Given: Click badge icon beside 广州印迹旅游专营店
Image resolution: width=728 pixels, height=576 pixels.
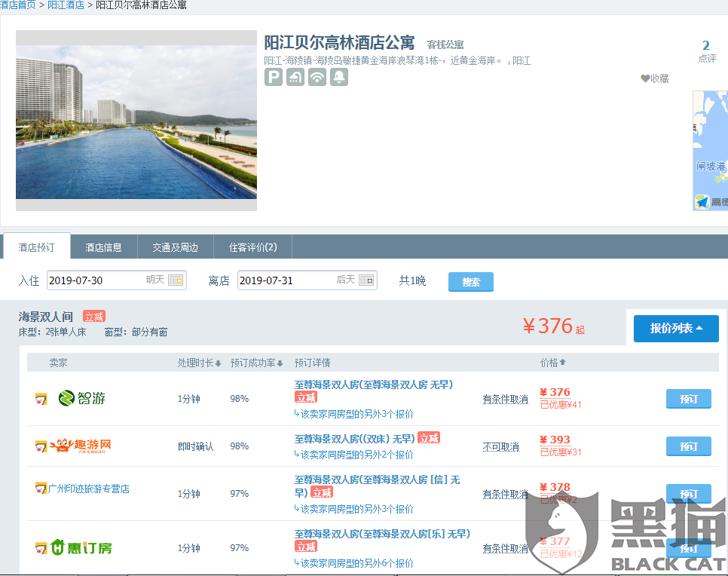Looking at the screenshot, I should 41,489.
